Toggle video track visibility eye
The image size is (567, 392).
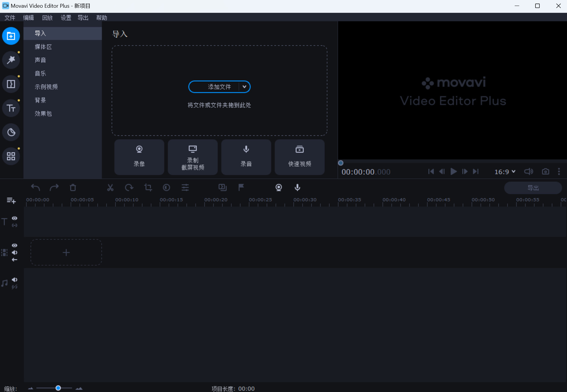tap(15, 246)
